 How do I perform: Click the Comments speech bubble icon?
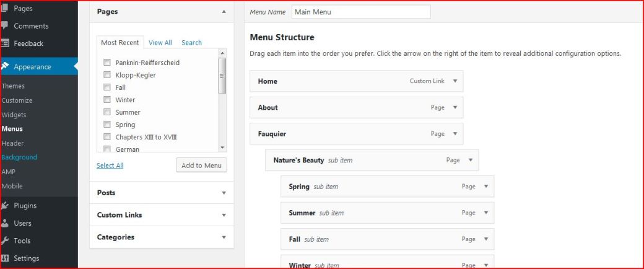[5, 26]
